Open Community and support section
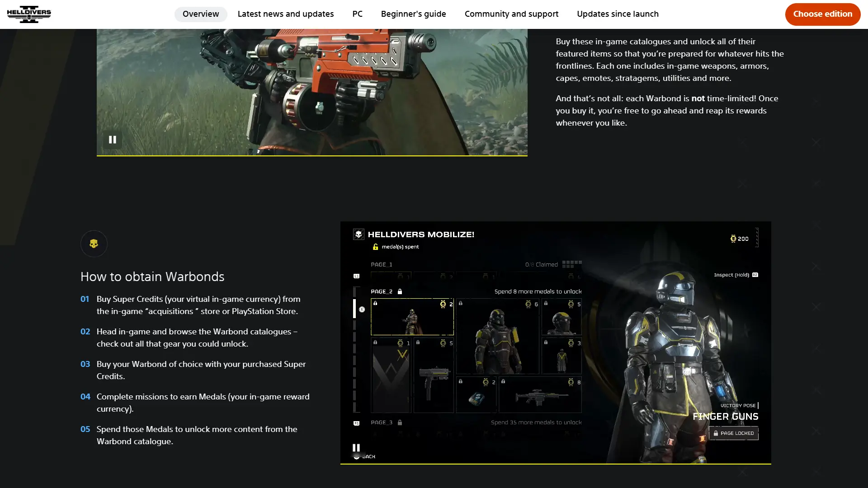868x488 pixels. pos(511,14)
